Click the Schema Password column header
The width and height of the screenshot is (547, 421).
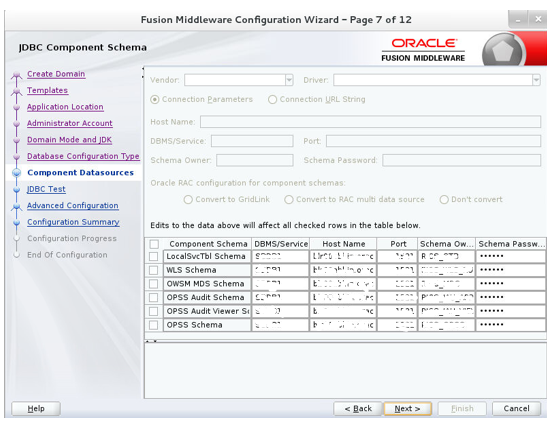511,244
